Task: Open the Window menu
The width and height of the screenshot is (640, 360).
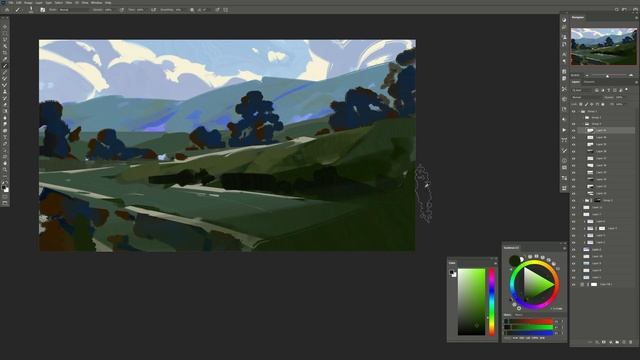Action: (x=96, y=2)
